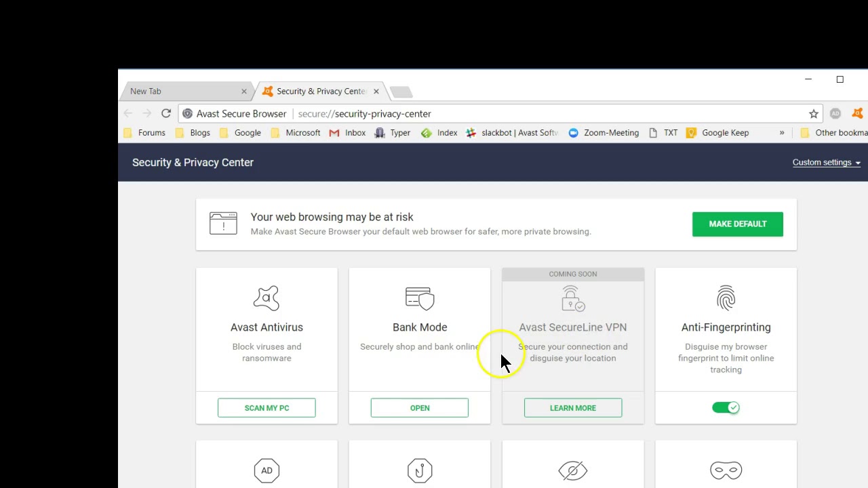868x488 pixels.
Task: Minimize the browser window
Action: pos(808,79)
